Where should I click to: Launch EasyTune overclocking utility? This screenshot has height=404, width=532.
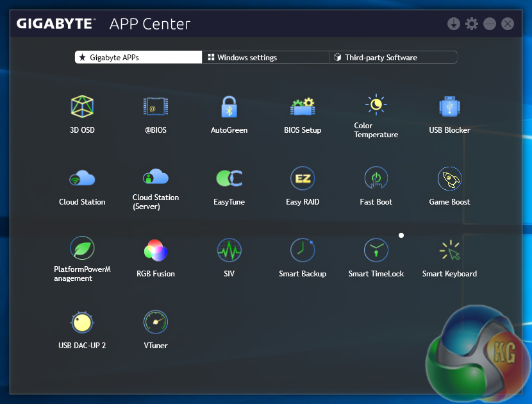pos(229,178)
